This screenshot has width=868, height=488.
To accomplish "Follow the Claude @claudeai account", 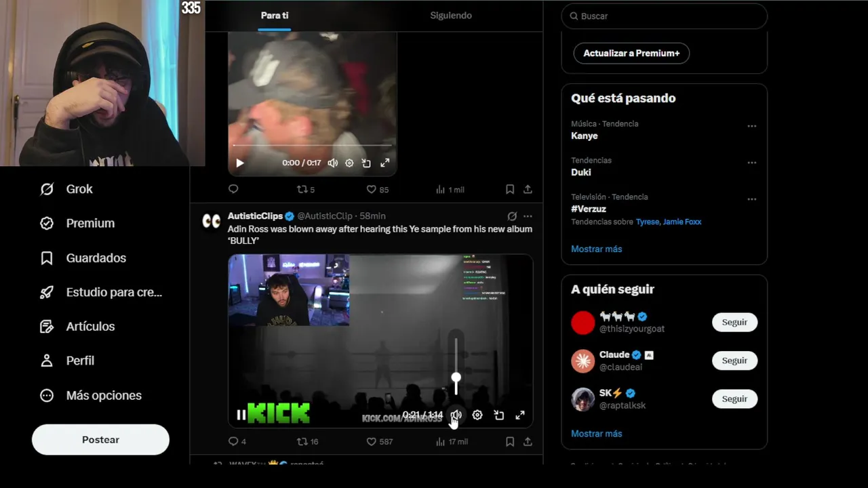I will pos(734,361).
